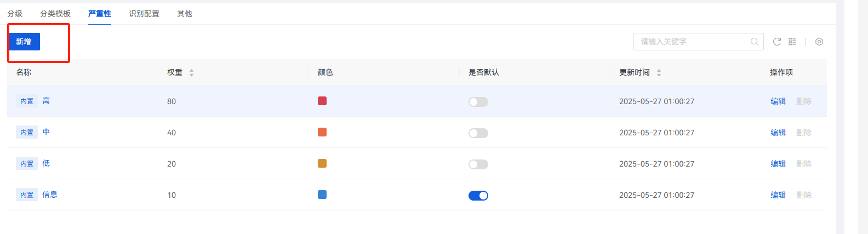This screenshot has width=868, height=234.
Task: Click the red color swatch for 高
Action: click(322, 101)
